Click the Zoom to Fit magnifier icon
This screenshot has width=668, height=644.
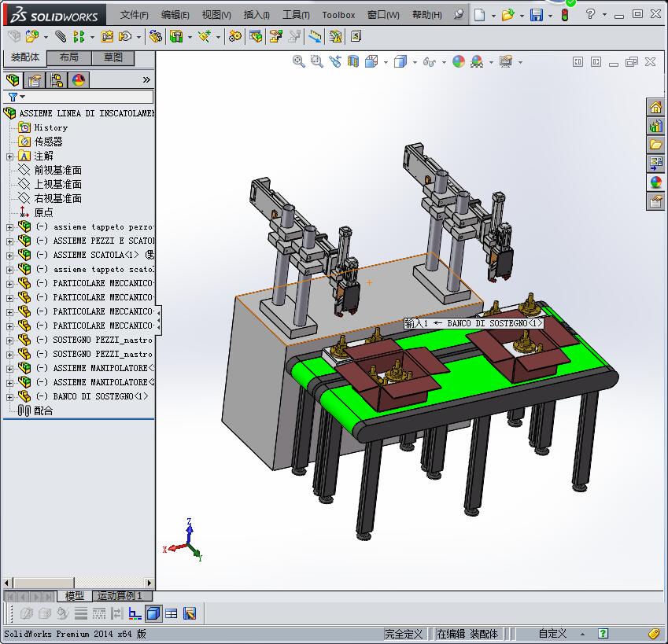(x=299, y=62)
